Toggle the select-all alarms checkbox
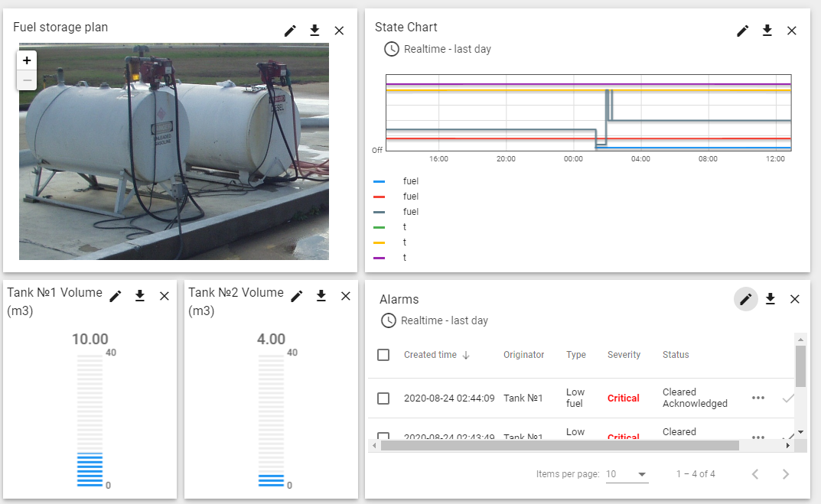The image size is (821, 504). (x=384, y=355)
